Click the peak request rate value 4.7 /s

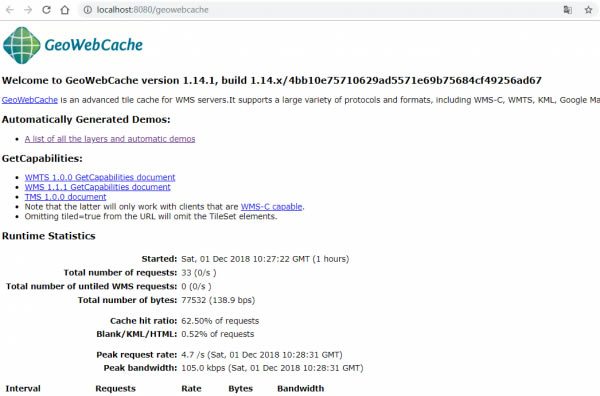[262, 355]
